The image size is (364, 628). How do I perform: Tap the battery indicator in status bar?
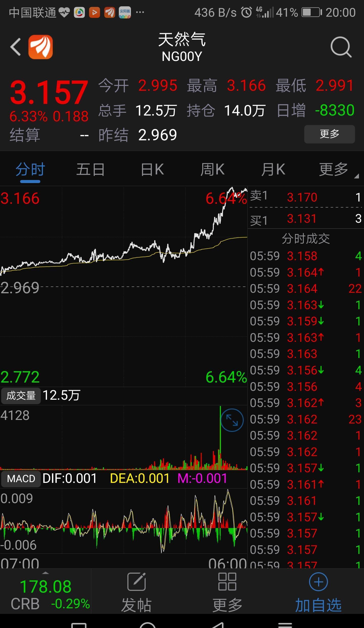pyautogui.click(x=312, y=12)
